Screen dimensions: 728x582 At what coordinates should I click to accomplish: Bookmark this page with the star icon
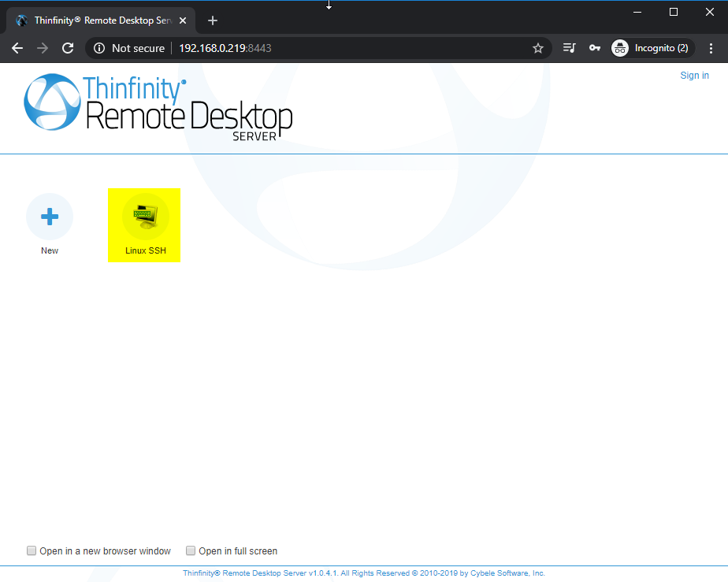(537, 48)
